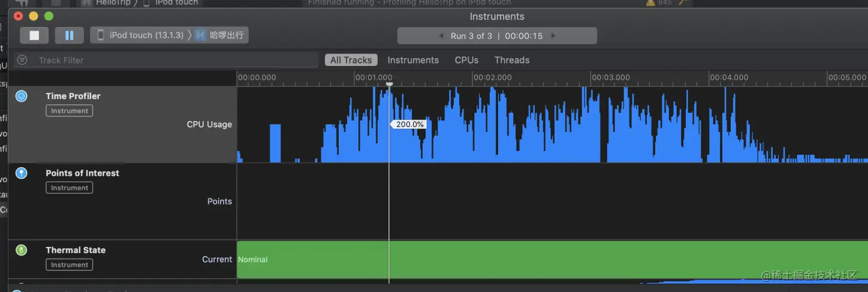The height and width of the screenshot is (292, 868).
Task: Click the 00:03.000 mark on the time ruler
Action: click(x=610, y=77)
